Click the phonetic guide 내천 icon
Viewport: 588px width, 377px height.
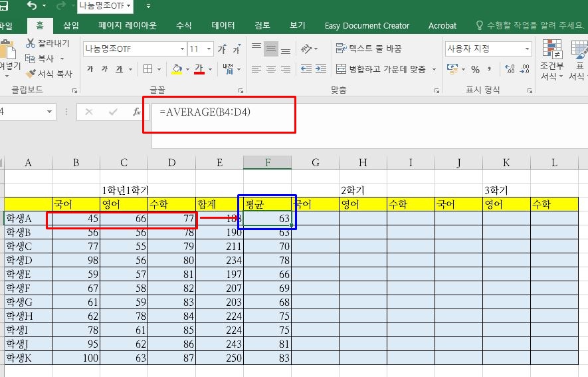[228, 69]
